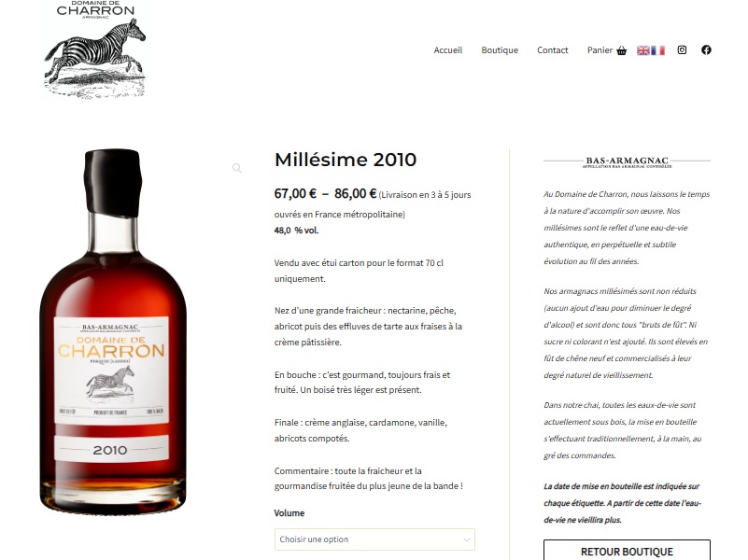Click the Millésime 2010 product title

point(346,160)
